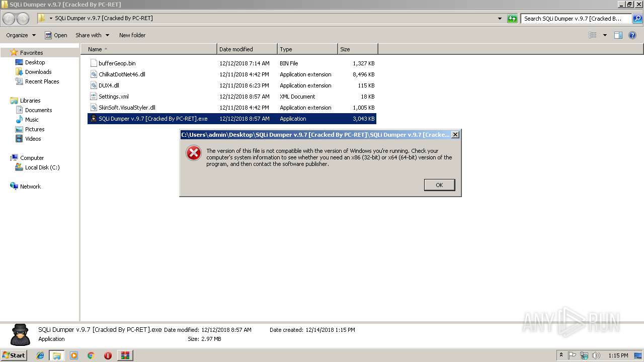Open Internet Explorer from the taskbar
644x362 pixels.
pyautogui.click(x=40, y=355)
